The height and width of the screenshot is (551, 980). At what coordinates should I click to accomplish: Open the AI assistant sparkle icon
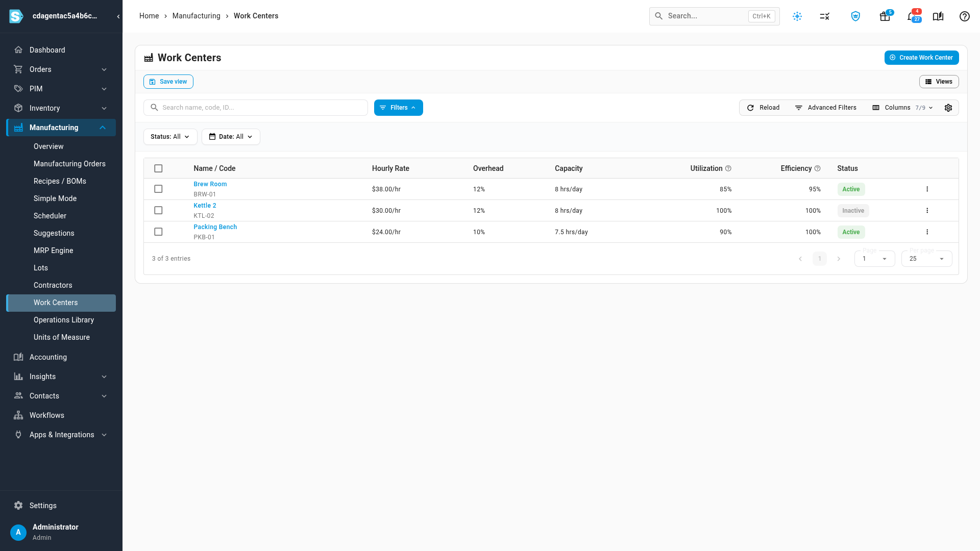coord(797,16)
